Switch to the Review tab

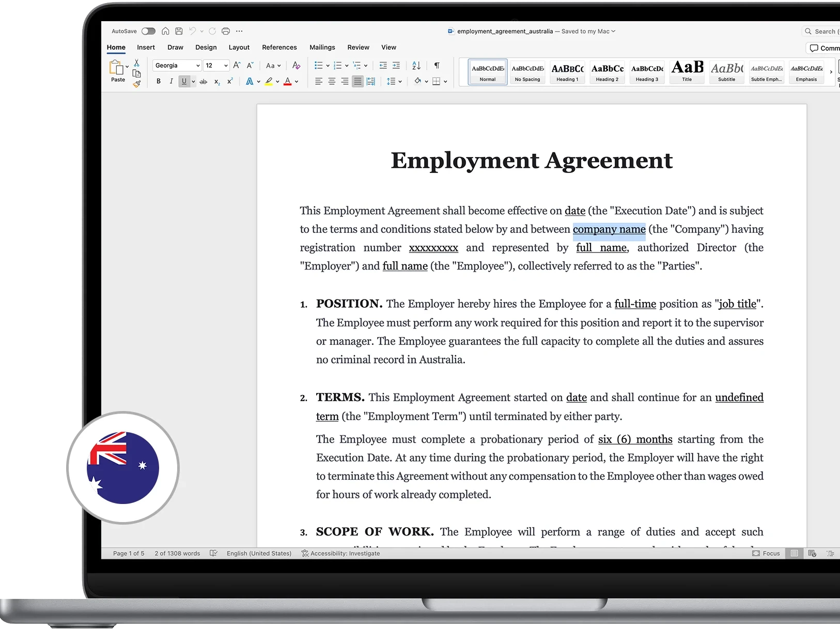tap(359, 47)
